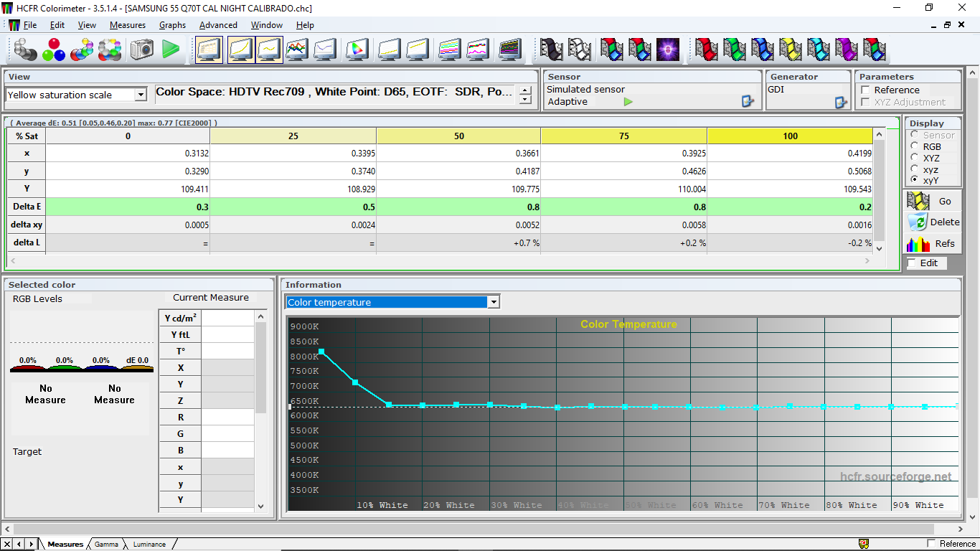The height and width of the screenshot is (551, 980).
Task: Open the CIE diagram view icon
Action: [x=357, y=50]
